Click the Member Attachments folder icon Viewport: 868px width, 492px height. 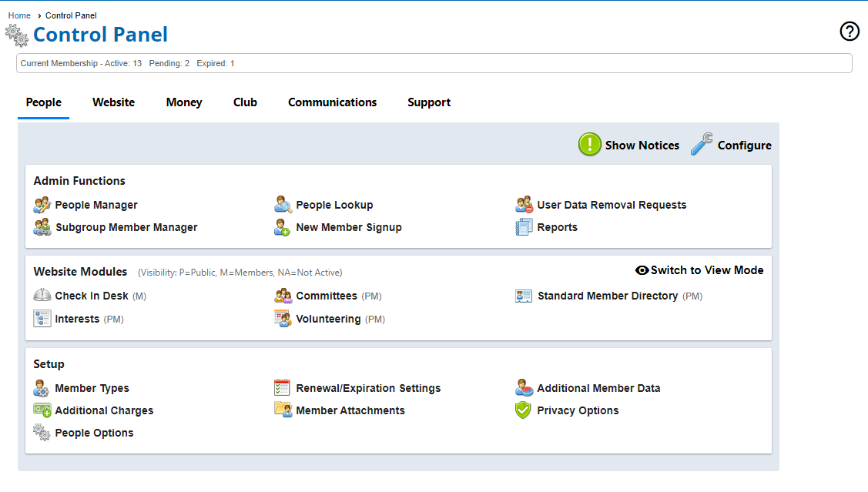pyautogui.click(x=283, y=410)
